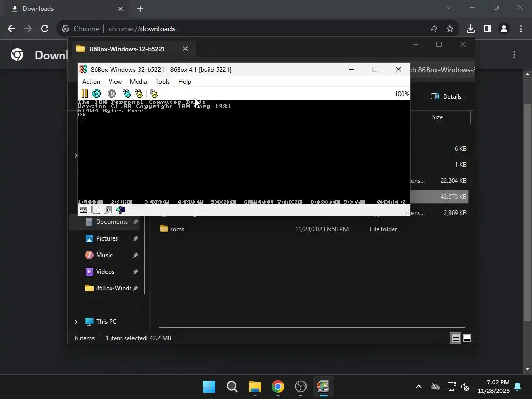The image size is (532, 399).
Task: Expand the This PC tree node
Action: 76,322
